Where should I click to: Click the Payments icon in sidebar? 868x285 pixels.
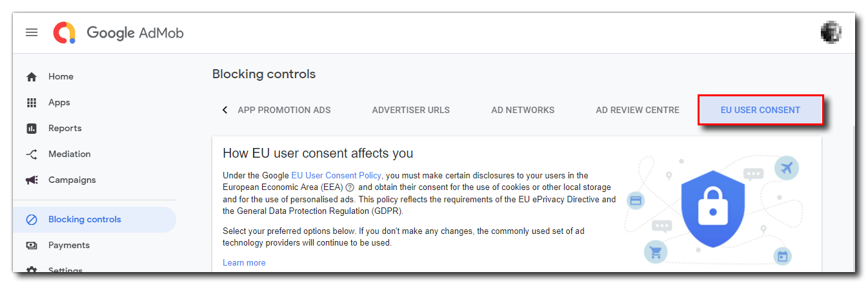pos(31,246)
